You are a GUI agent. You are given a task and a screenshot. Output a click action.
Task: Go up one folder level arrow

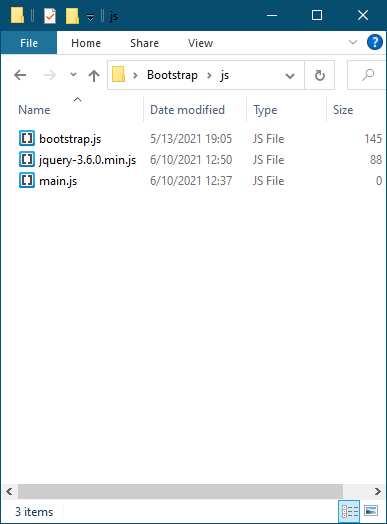click(94, 76)
